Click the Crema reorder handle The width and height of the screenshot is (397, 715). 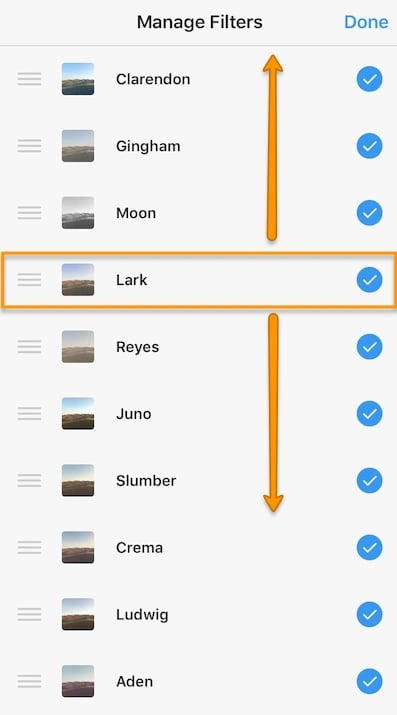coord(30,547)
